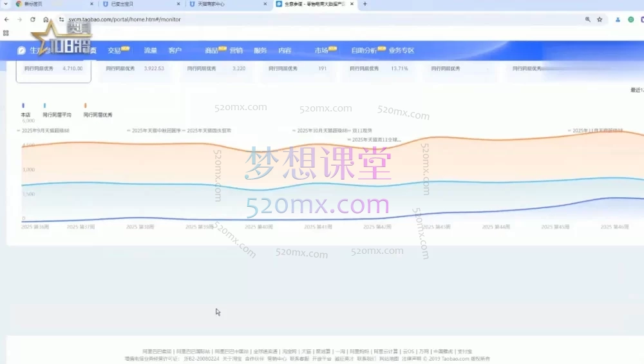Reload the page with the refresh icon
Screen dimensions: 644x364
(x=33, y=19)
